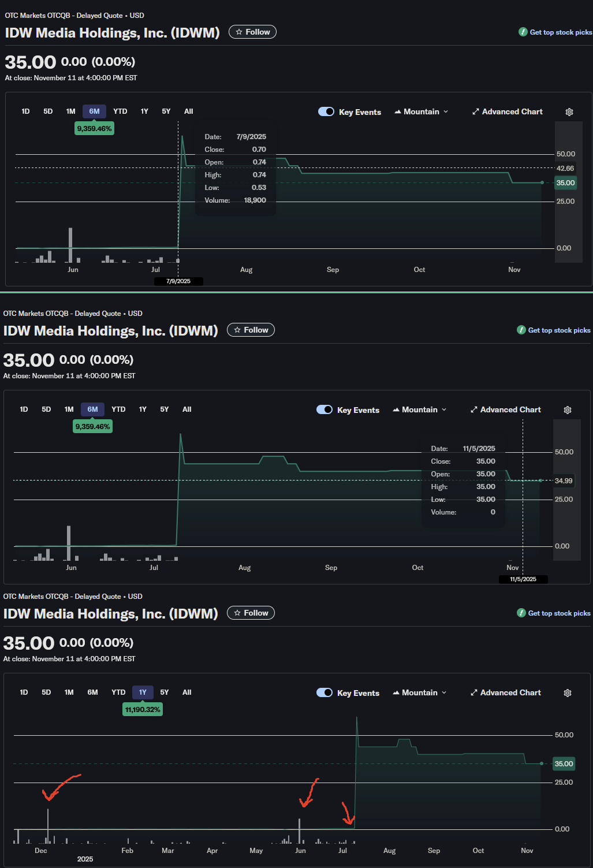Click the top IDW Media Holdings, Inc. title

point(113,32)
